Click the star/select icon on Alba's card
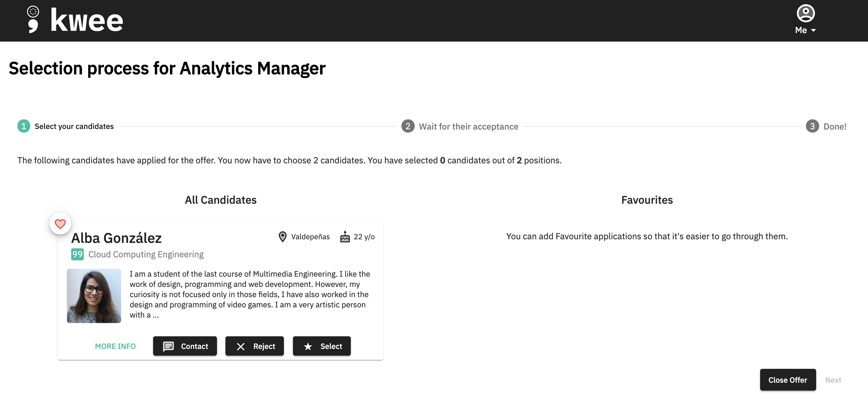Image resolution: width=868 pixels, height=402 pixels. click(308, 346)
